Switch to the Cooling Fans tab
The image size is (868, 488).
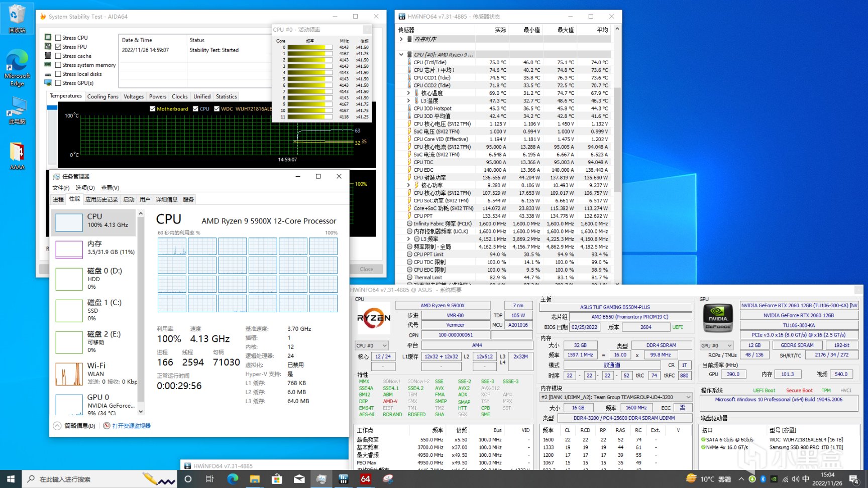click(x=102, y=96)
